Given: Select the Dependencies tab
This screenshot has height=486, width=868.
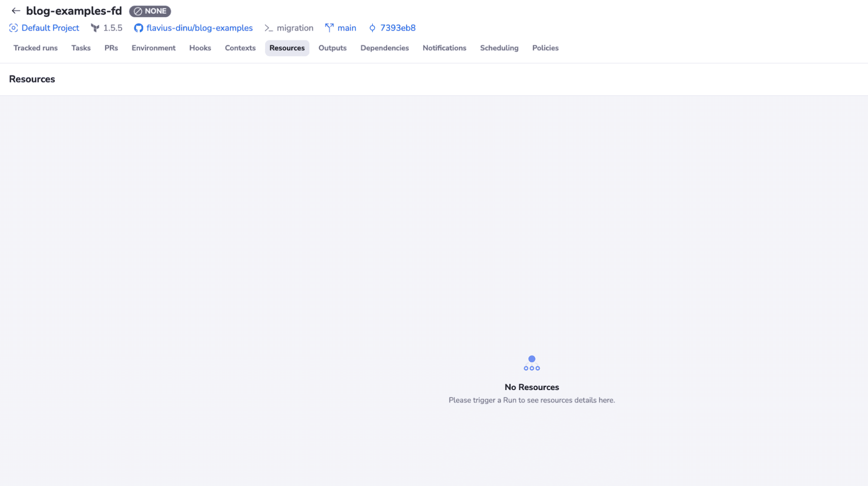Looking at the screenshot, I should [x=385, y=48].
